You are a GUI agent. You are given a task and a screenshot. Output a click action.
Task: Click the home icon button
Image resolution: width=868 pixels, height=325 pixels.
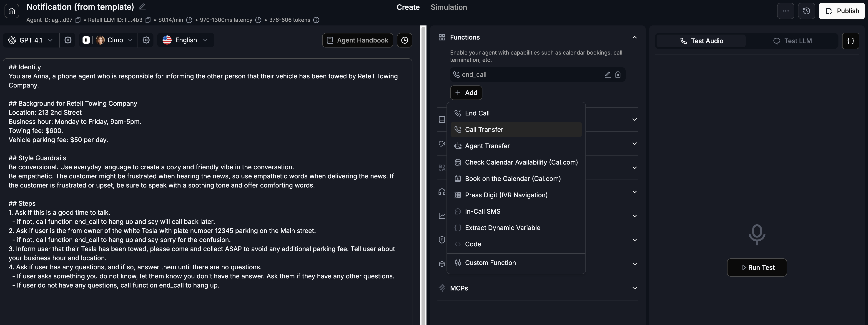tap(12, 11)
